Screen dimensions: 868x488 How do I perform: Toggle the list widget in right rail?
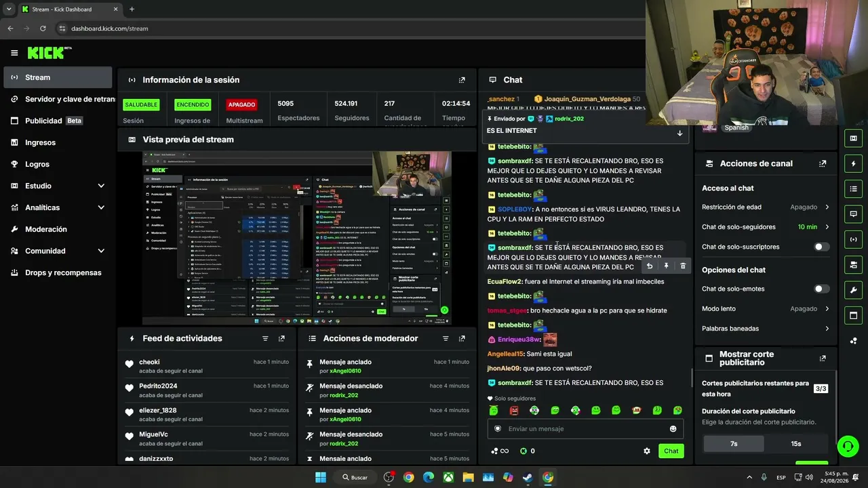(854, 188)
